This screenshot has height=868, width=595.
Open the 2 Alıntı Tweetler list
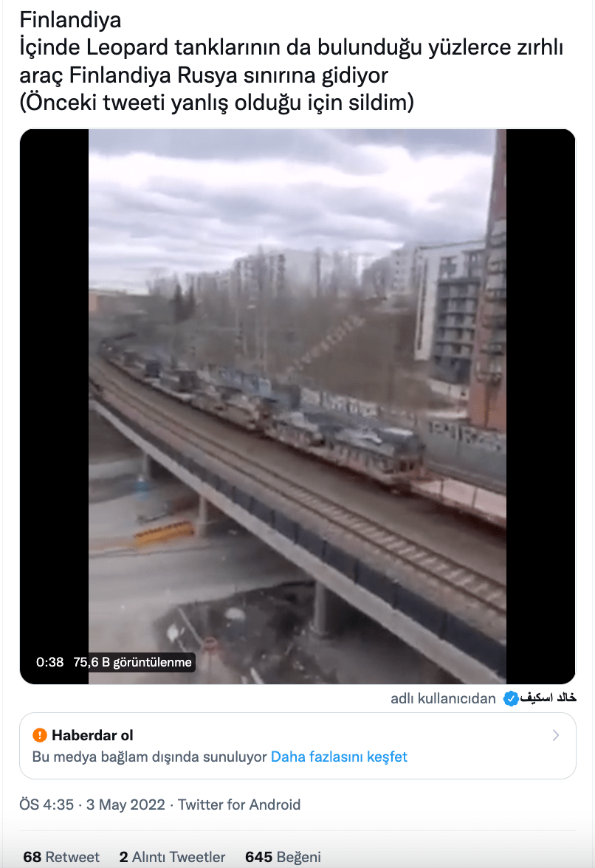[x=172, y=857]
